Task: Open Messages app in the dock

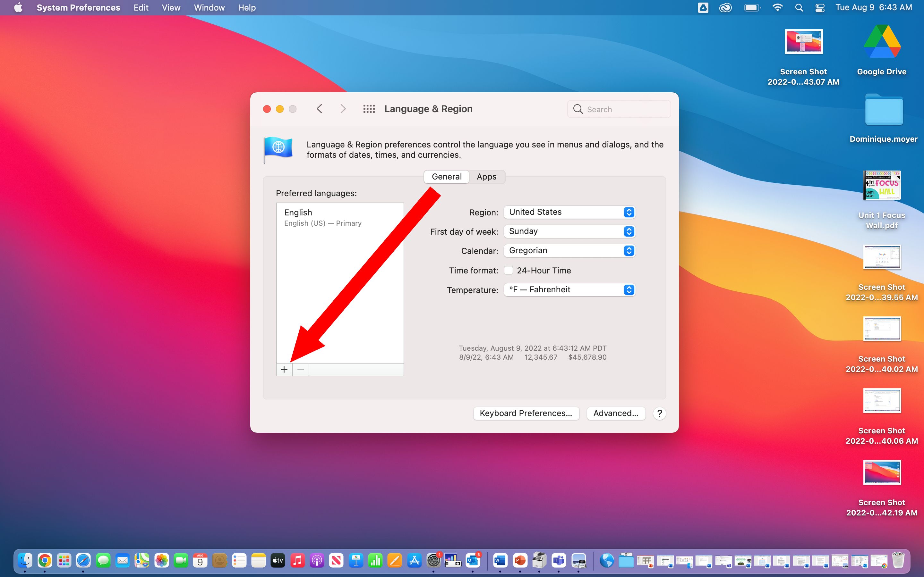Action: click(103, 560)
